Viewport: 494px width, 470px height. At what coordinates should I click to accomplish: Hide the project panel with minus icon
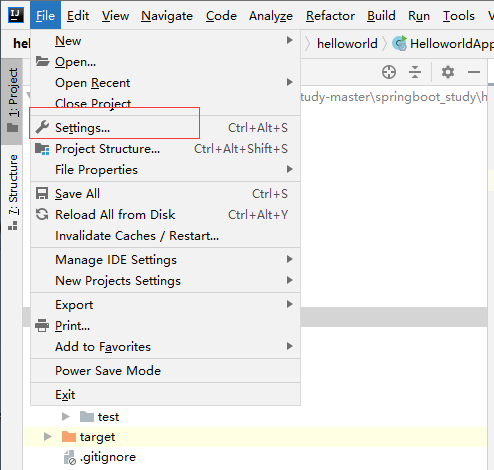474,72
